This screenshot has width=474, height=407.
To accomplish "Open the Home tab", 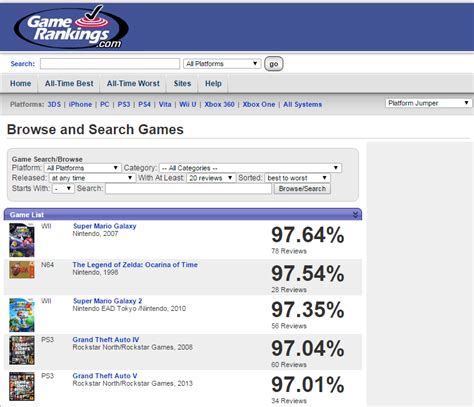I will click(20, 83).
